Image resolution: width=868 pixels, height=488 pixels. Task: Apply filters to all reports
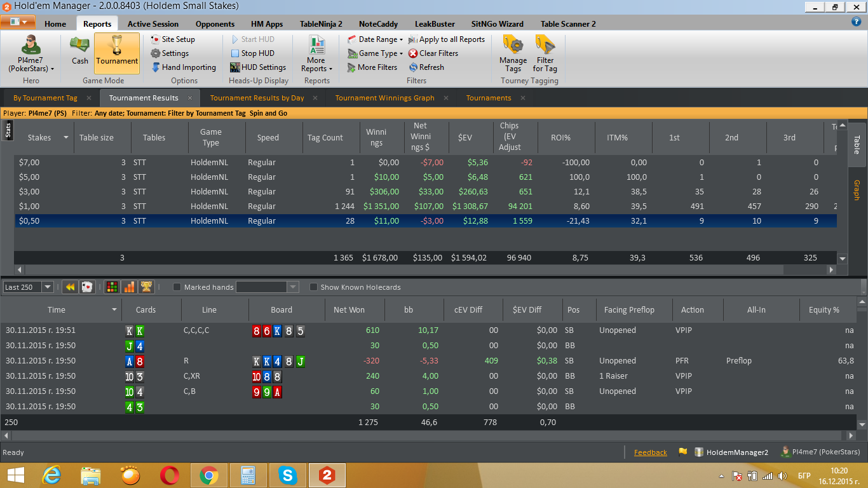(447, 39)
